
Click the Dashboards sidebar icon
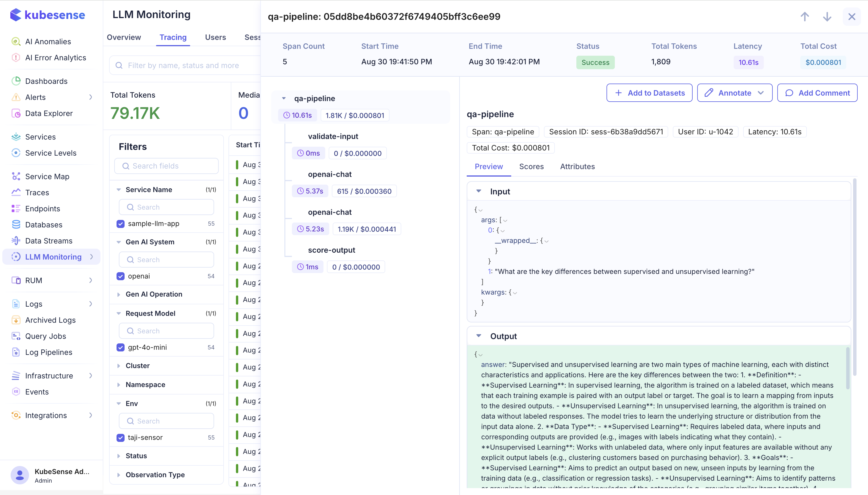[15, 81]
